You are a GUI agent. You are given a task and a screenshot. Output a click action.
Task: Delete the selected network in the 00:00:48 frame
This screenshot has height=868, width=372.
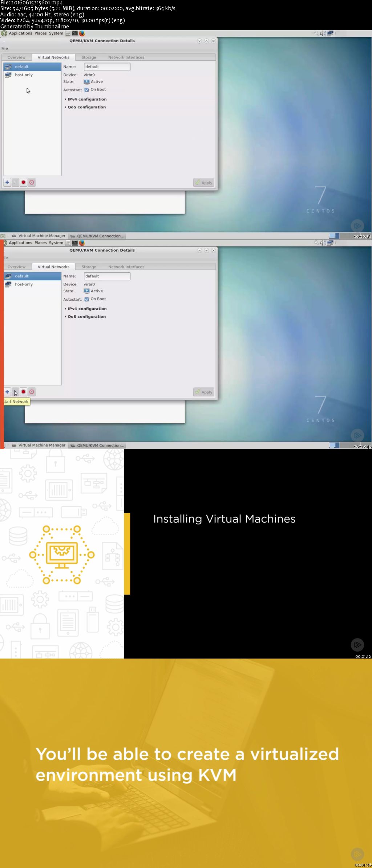tap(32, 392)
